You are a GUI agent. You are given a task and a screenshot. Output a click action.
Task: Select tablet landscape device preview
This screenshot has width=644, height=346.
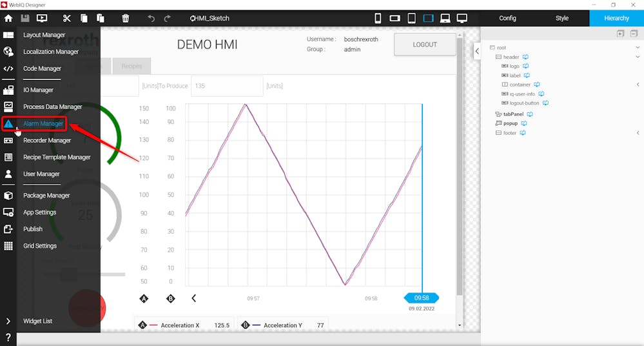[429, 18]
